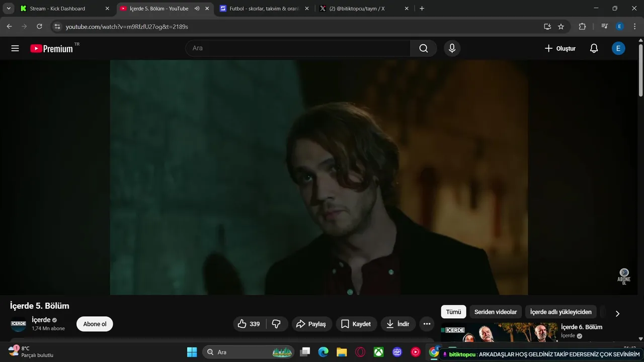
Task: Open the İçerde 6. Bölüm title link
Action: [x=582, y=327]
